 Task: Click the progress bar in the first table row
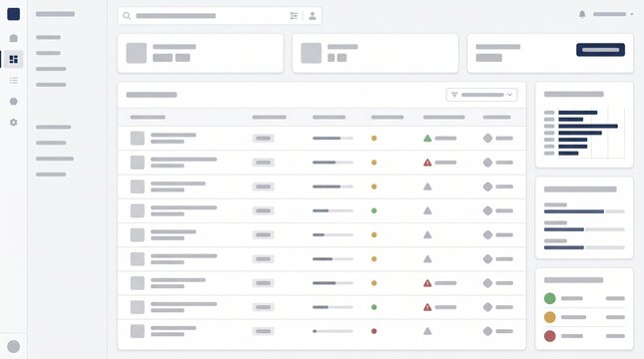(332, 139)
